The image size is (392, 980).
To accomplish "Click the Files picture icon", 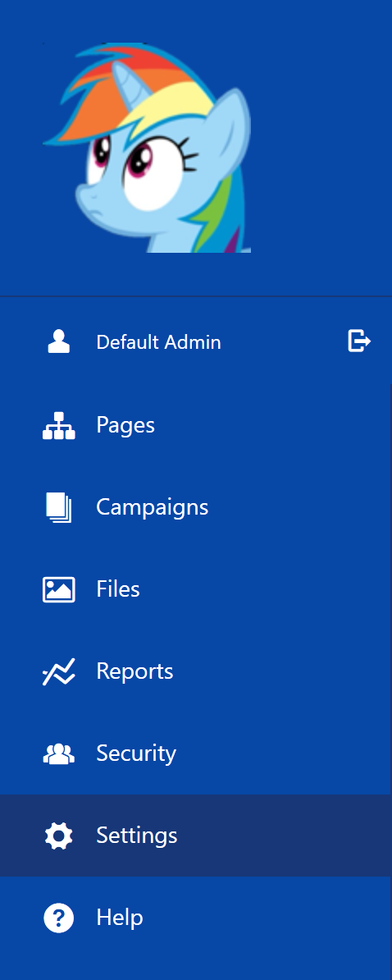I will (59, 589).
